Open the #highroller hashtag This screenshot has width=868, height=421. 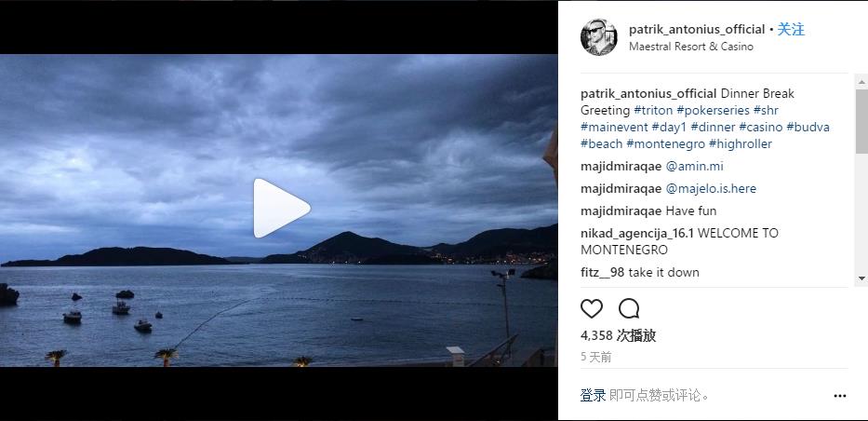click(741, 144)
